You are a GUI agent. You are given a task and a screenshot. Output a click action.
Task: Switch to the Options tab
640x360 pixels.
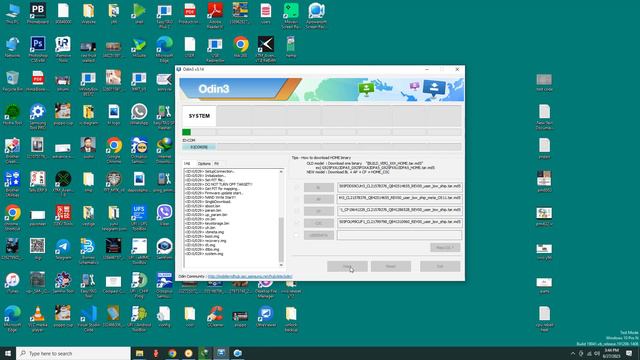click(204, 164)
